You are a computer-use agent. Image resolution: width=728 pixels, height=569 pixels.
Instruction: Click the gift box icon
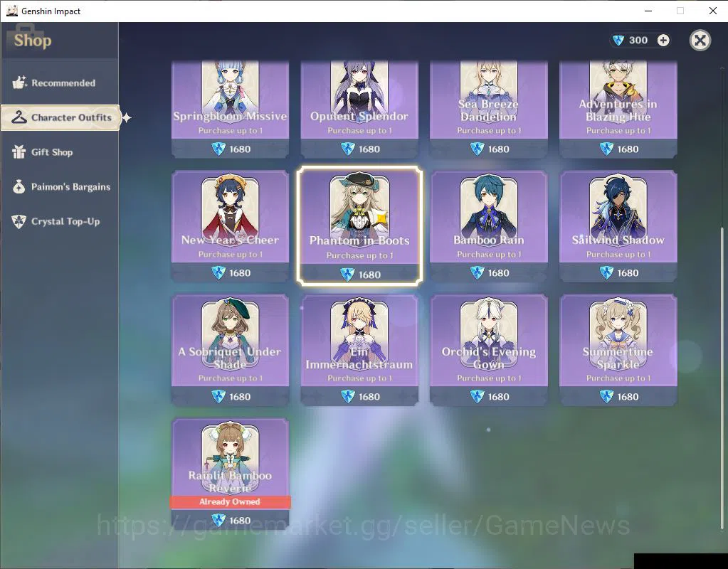[19, 151]
